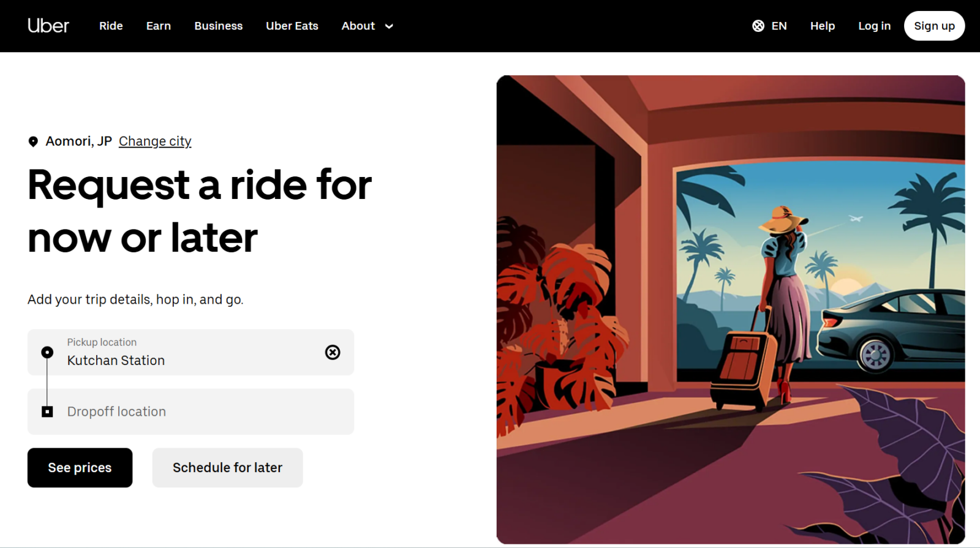
Task: Open Uber Eats from the navbar
Action: click(292, 26)
